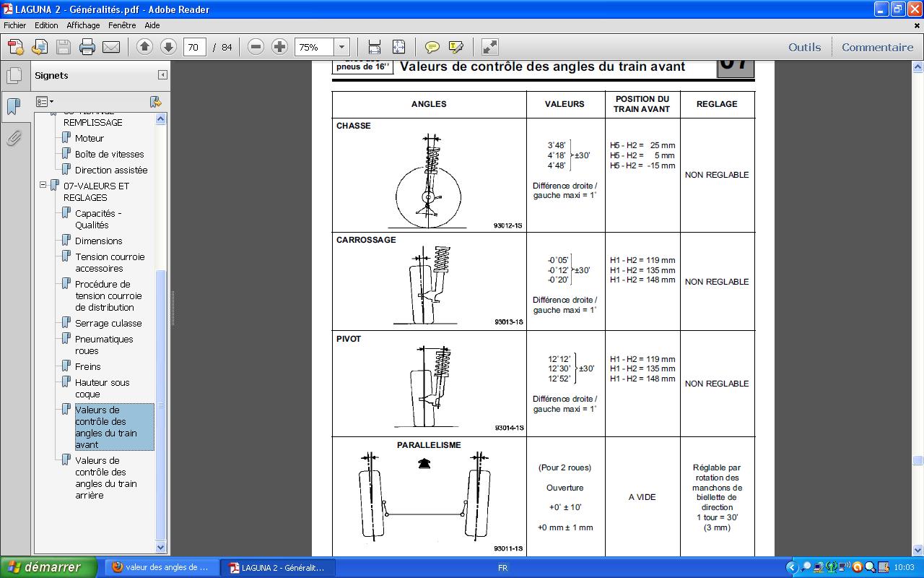Click the NON REGLABLE cell in CHASSE row
The height and width of the screenshot is (578, 924).
tap(717, 175)
